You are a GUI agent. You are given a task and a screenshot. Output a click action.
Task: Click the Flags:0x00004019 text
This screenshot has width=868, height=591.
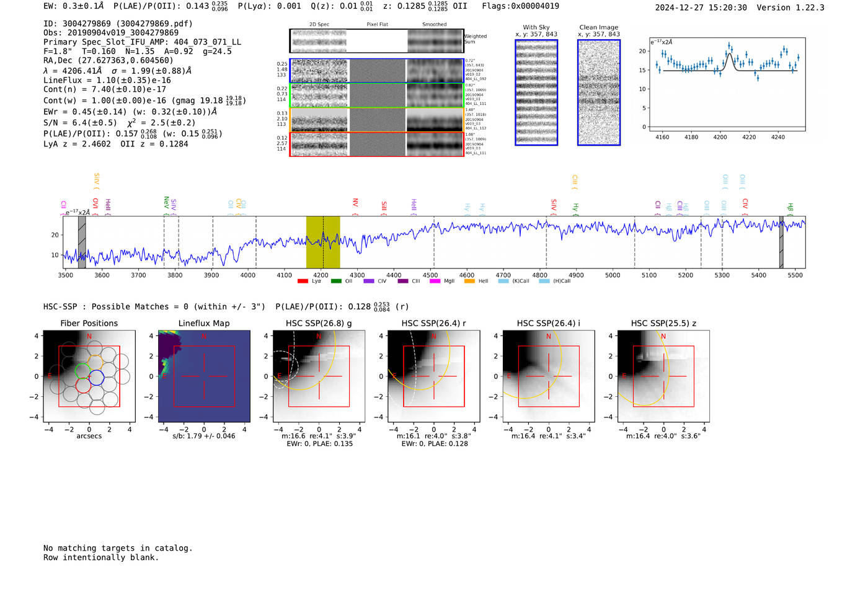click(x=520, y=6)
